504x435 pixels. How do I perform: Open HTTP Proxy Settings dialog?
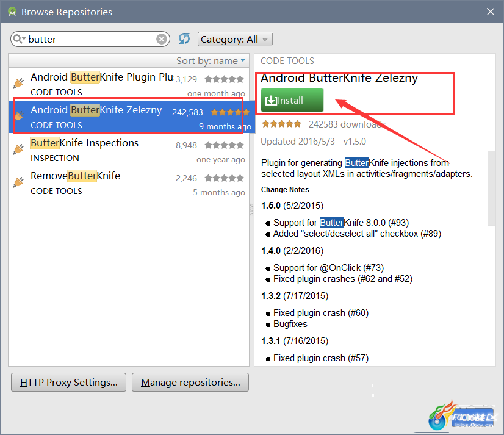coord(68,383)
